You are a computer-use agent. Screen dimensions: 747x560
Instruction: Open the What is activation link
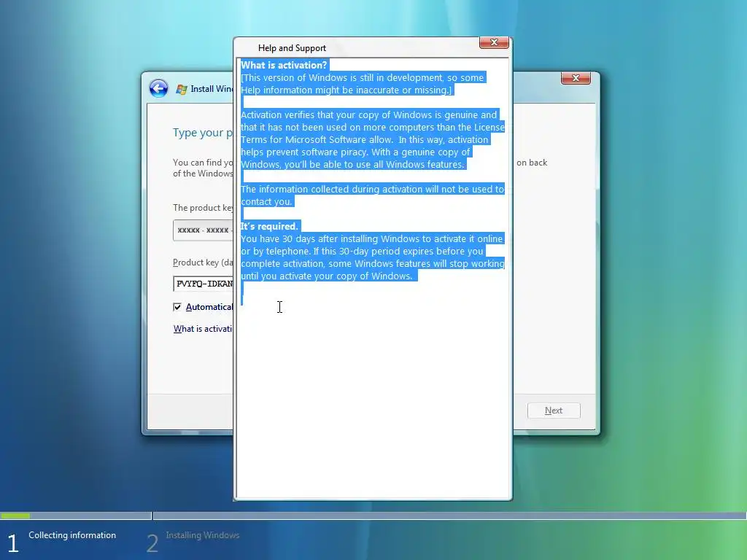pyautogui.click(x=203, y=329)
